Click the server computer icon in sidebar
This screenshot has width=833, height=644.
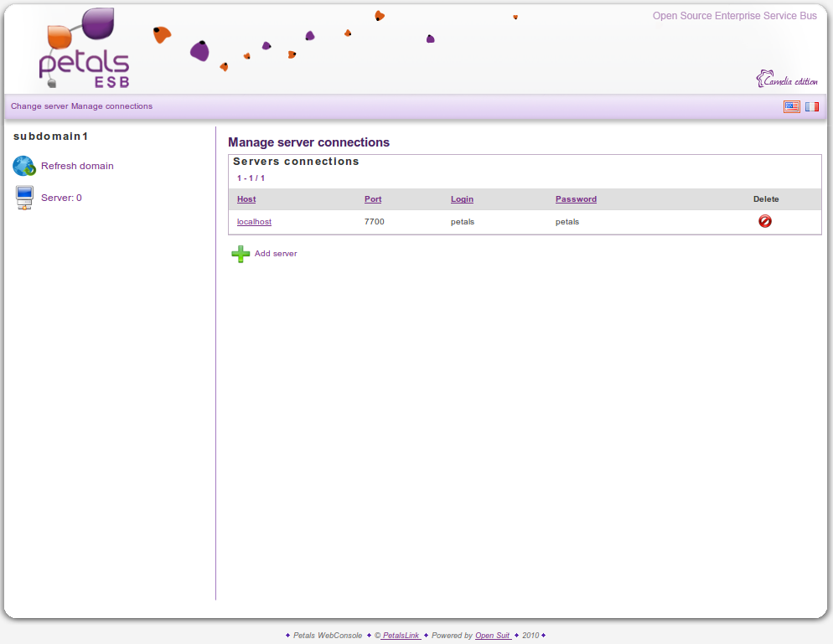(x=24, y=198)
